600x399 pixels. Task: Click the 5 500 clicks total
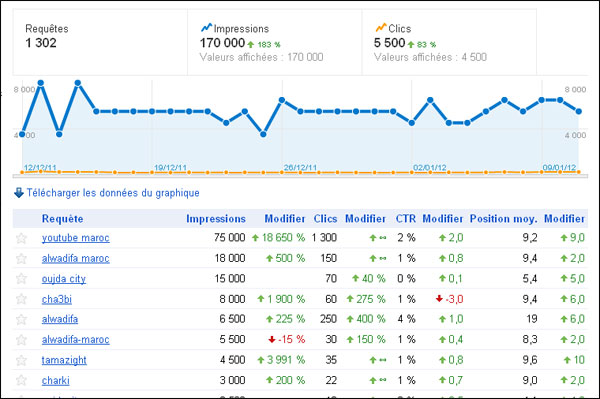[x=390, y=43]
